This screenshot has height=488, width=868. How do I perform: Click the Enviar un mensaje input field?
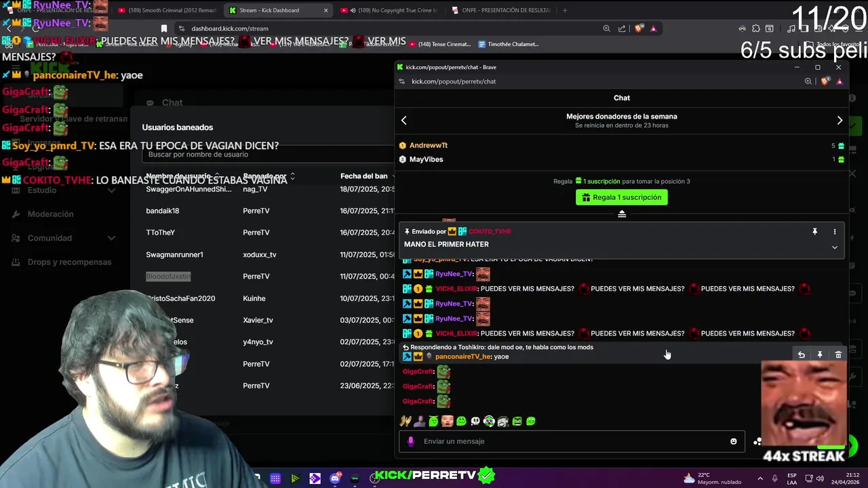pyautogui.click(x=572, y=441)
